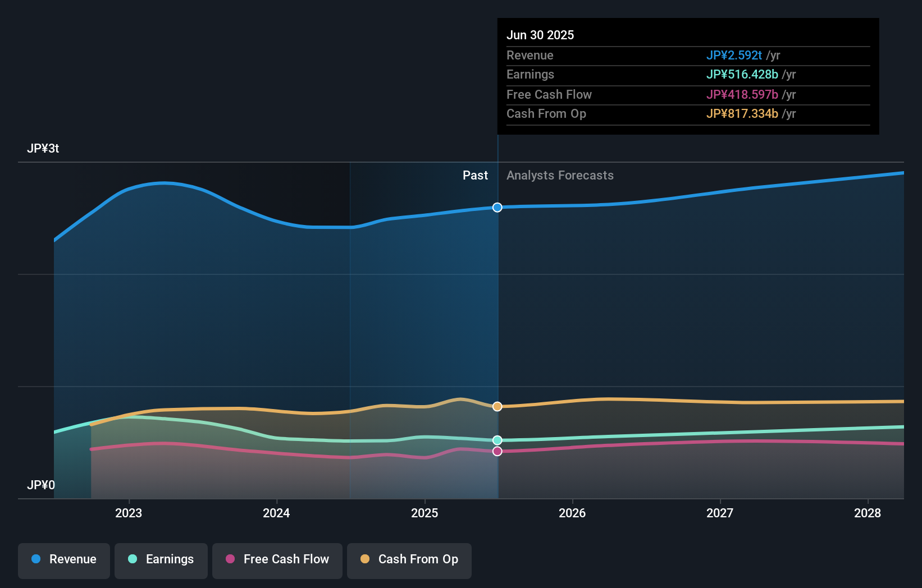Hide the Free Cash Flow series
922x588 pixels.
coord(277,559)
